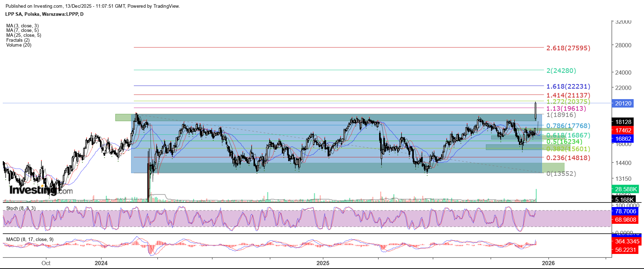The height and width of the screenshot is (269, 644).
Task: Click the red 364.3345 MACD value tag
Action: [x=627, y=241]
